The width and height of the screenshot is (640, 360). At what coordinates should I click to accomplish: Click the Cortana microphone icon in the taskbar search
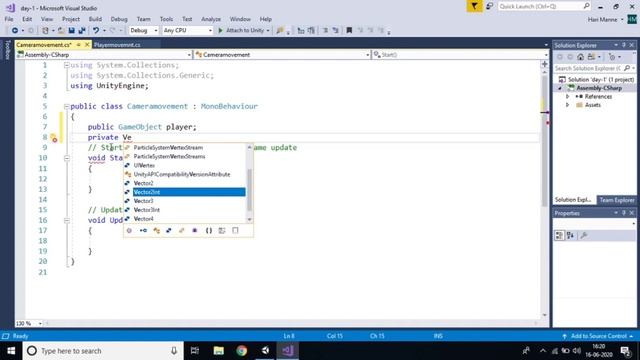coord(174,351)
